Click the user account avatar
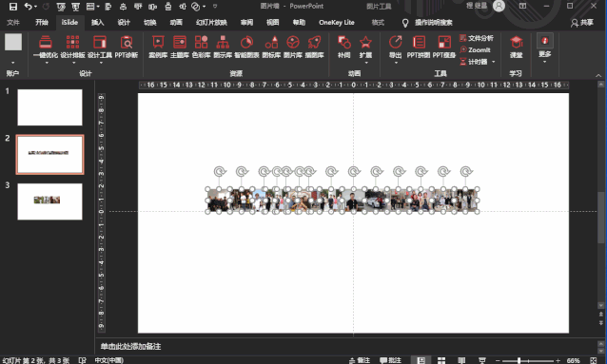607x364 pixels. point(499,6)
